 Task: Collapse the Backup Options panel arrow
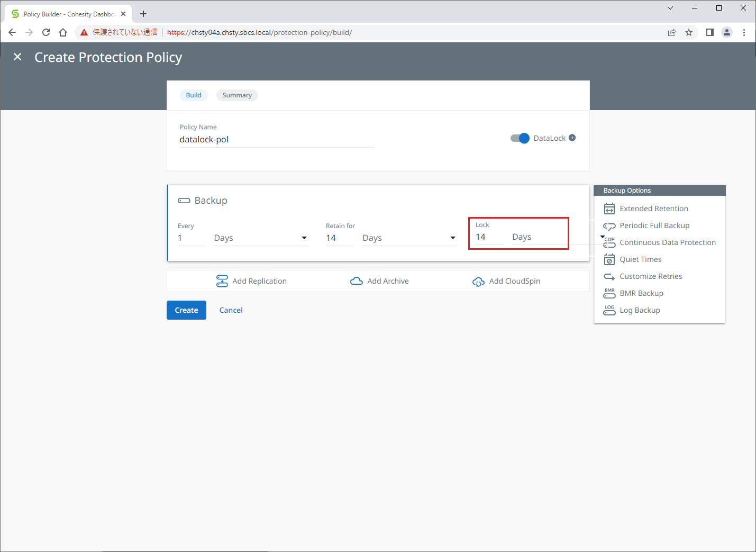(x=602, y=237)
